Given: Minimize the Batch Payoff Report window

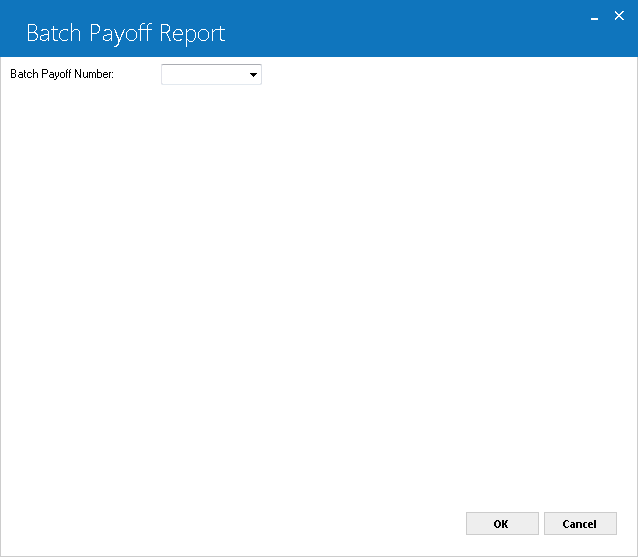Looking at the screenshot, I should [x=594, y=17].
